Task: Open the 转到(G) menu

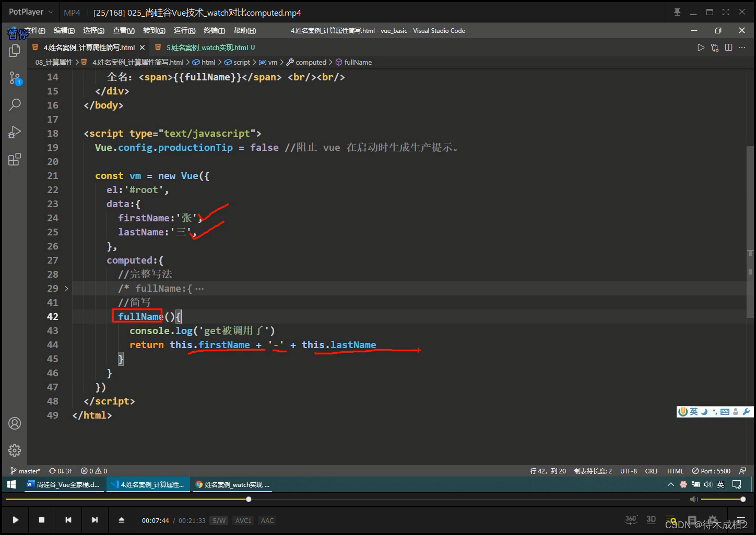Action: pos(154,31)
